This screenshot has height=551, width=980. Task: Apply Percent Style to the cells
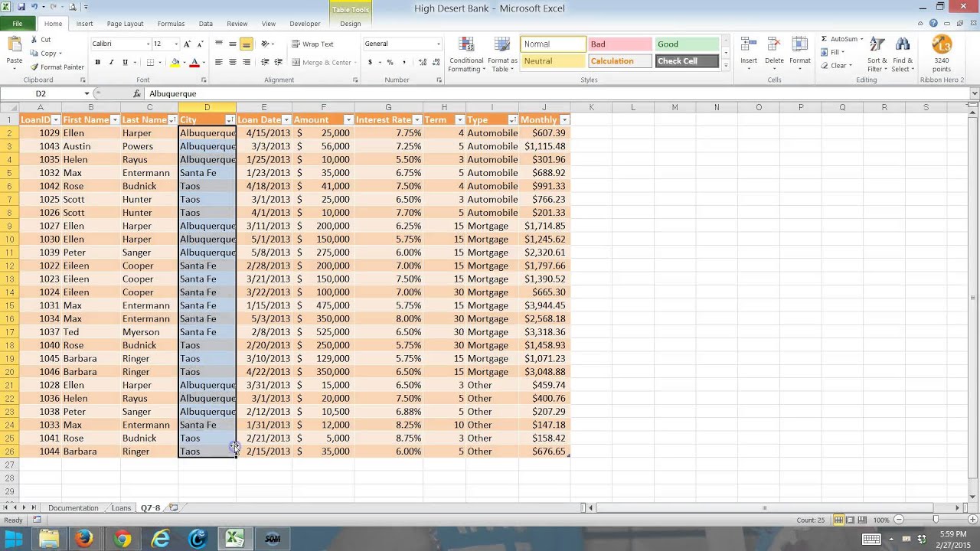tap(390, 62)
